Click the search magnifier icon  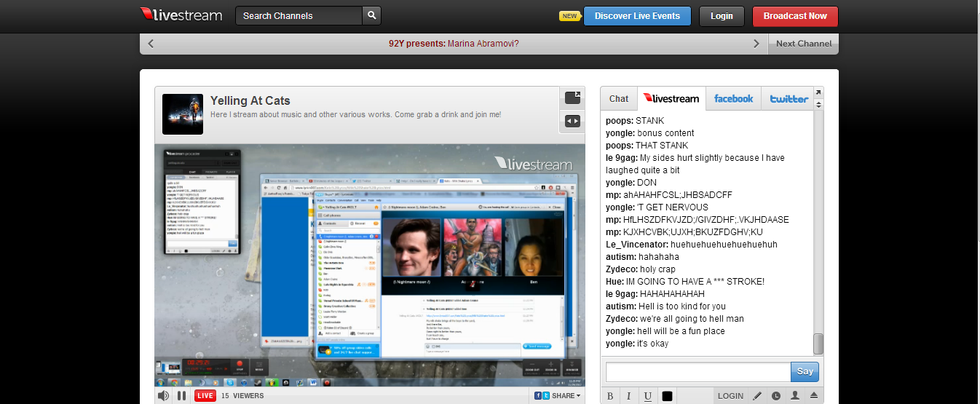point(371,16)
